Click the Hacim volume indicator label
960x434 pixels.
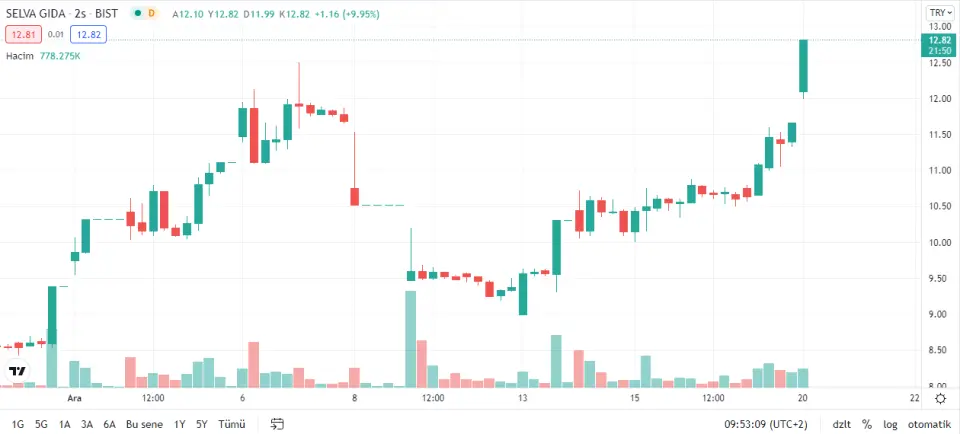[x=20, y=56]
